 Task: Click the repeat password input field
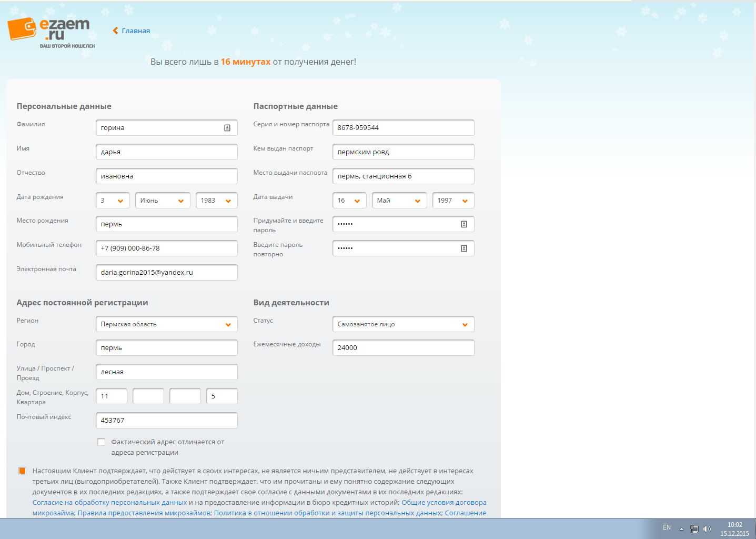tap(404, 248)
